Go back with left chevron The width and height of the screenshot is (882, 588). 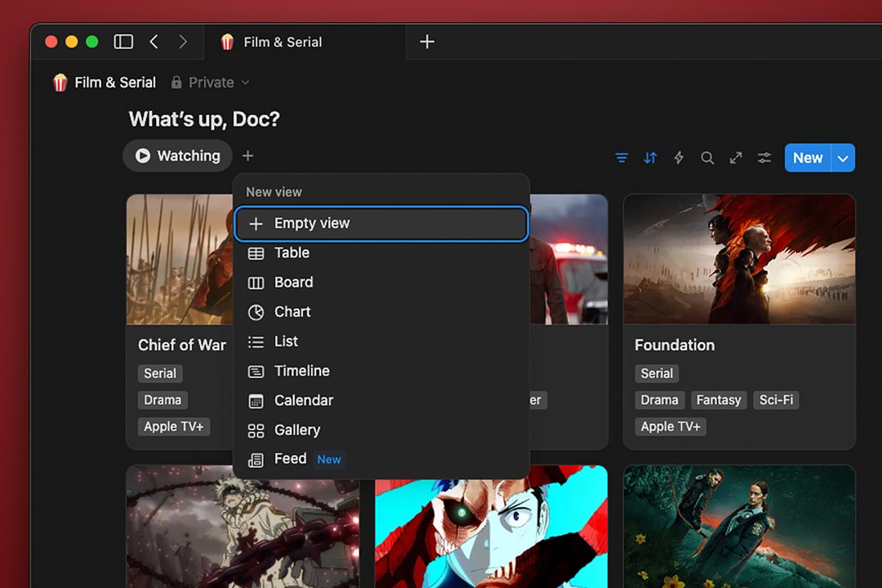click(154, 42)
